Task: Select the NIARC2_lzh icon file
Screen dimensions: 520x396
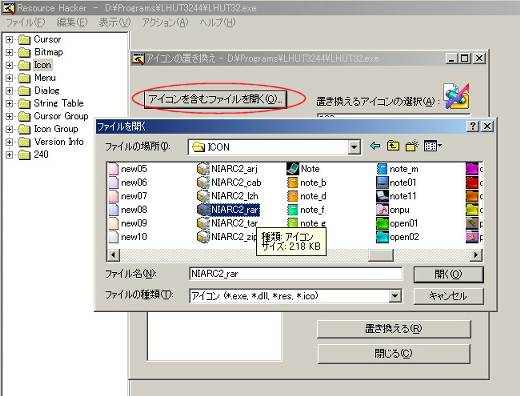Action: 228,196
